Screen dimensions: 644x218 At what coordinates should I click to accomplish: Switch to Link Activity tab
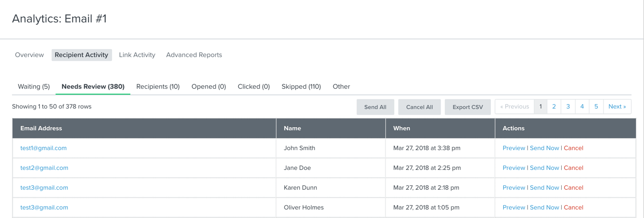(x=137, y=55)
